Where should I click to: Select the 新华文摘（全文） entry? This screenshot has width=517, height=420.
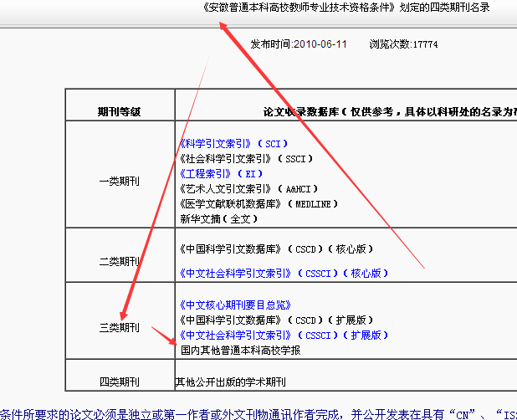tap(219, 219)
